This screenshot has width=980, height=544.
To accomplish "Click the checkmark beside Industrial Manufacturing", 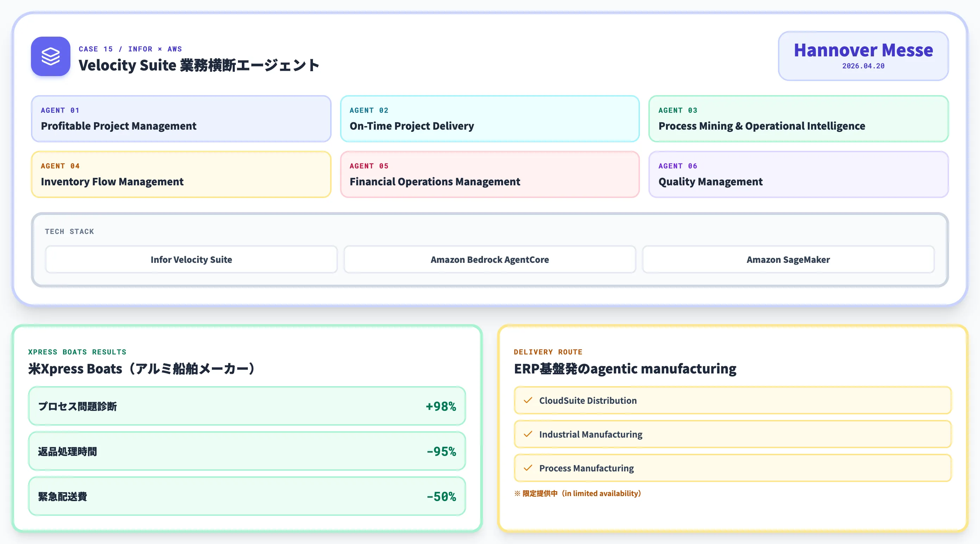I will (x=528, y=434).
